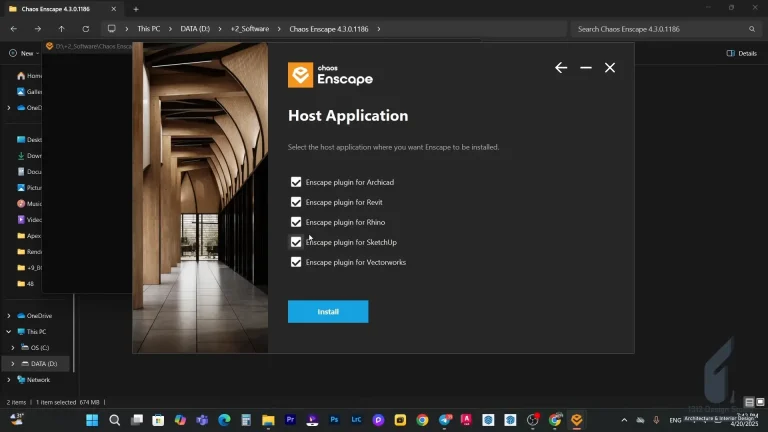The height and width of the screenshot is (432, 768).
Task: Switch to large thumbnails view icon
Action: 760,402
